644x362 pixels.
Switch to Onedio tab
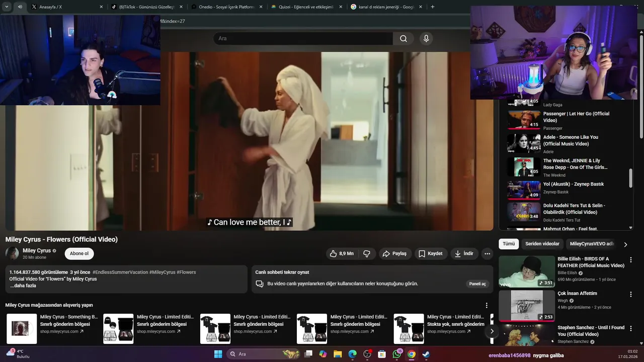[x=225, y=7]
